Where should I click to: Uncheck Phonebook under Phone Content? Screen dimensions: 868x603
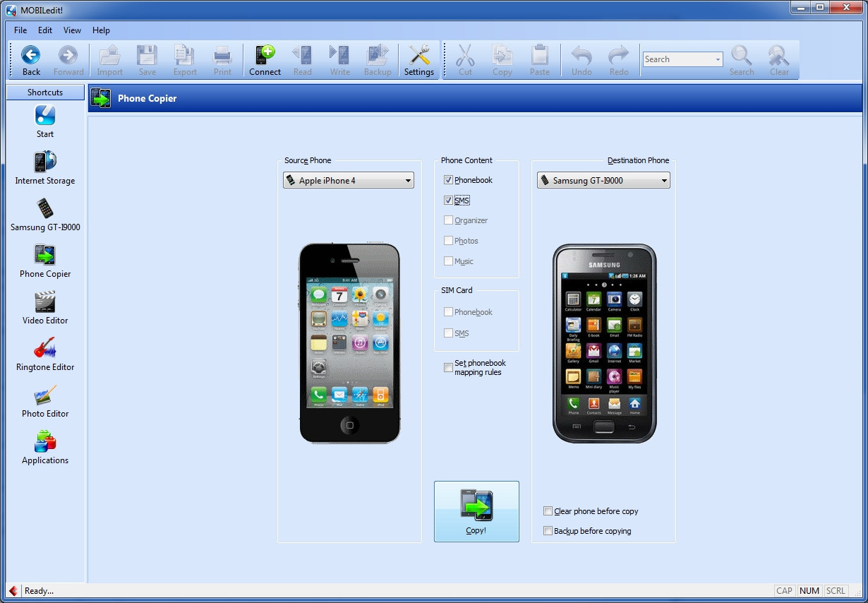[448, 180]
